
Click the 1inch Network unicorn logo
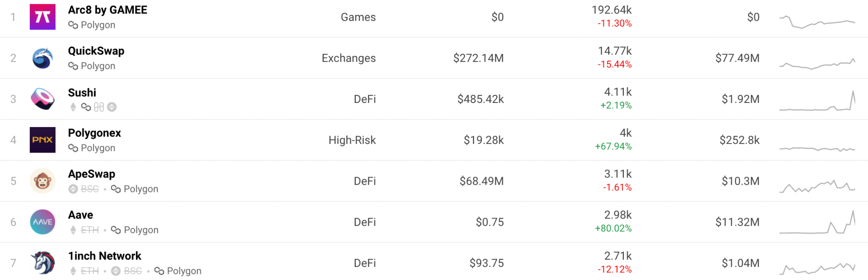click(x=42, y=263)
